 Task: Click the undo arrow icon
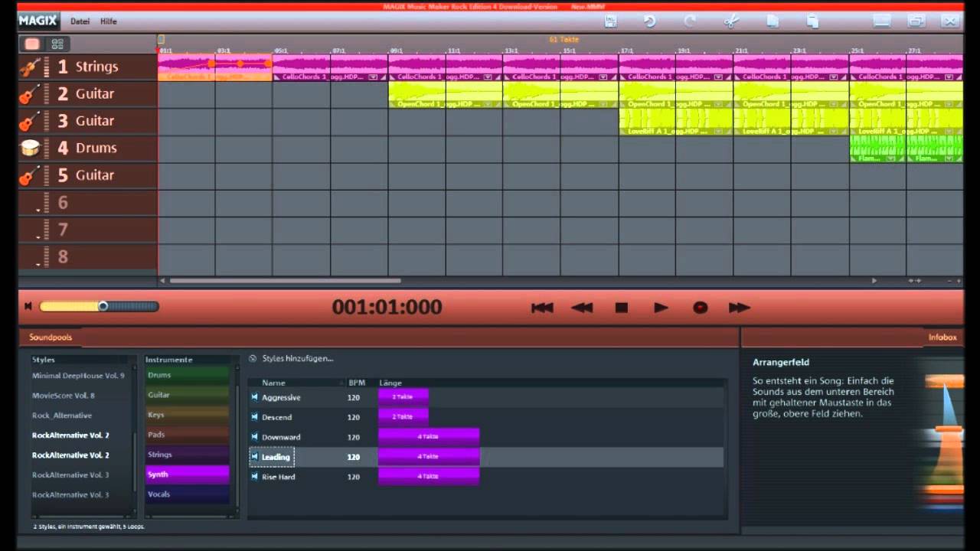point(649,21)
